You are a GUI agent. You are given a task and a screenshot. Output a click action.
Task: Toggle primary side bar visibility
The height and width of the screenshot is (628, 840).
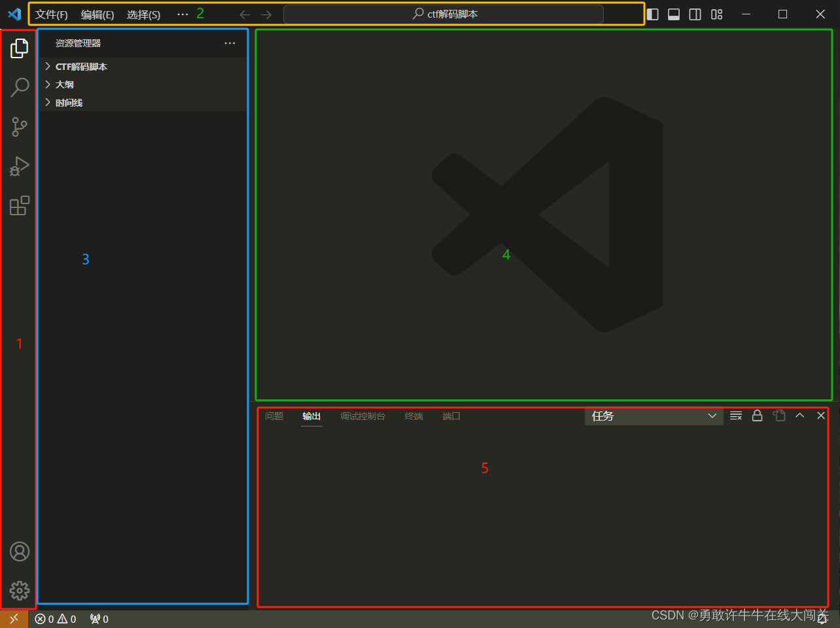pyautogui.click(x=653, y=14)
